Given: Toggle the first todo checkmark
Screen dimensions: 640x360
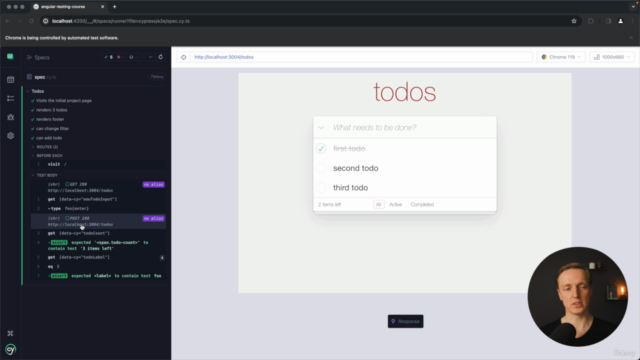Looking at the screenshot, I should coord(321,149).
